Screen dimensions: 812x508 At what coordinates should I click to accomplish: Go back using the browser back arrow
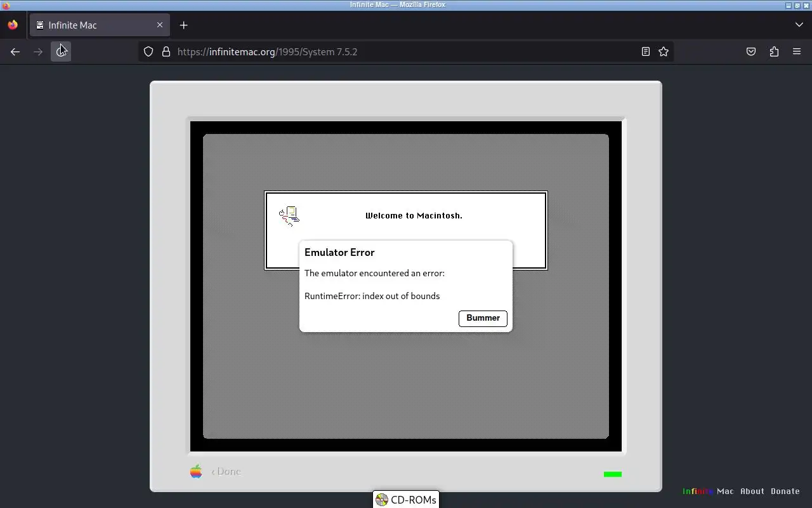[15, 51]
